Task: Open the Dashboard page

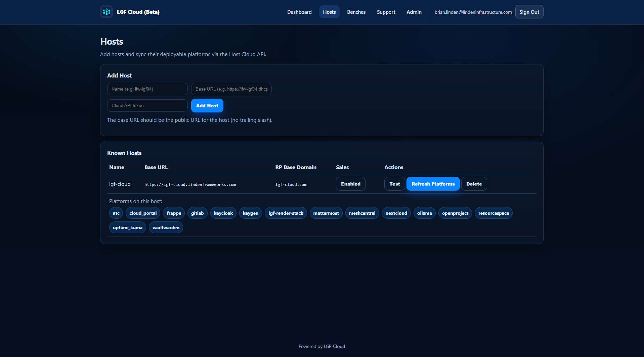Action: pyautogui.click(x=299, y=12)
